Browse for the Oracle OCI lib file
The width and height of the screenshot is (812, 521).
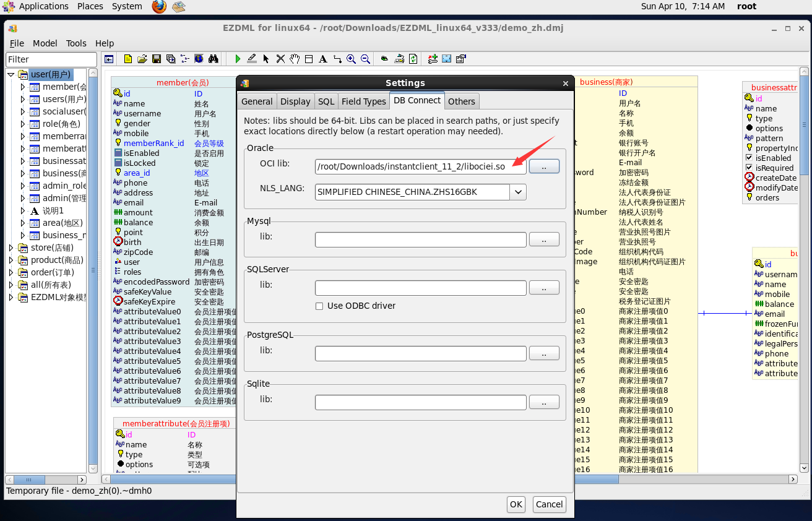click(x=544, y=166)
